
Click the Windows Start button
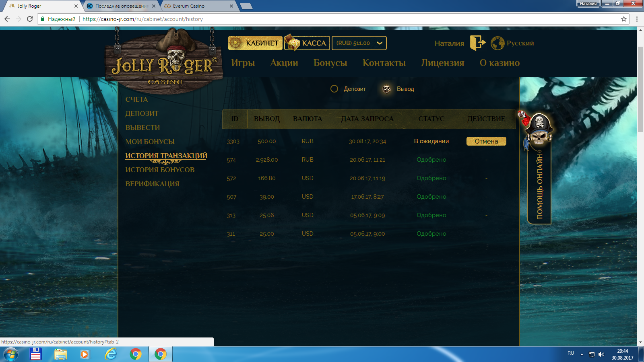tap(10, 354)
